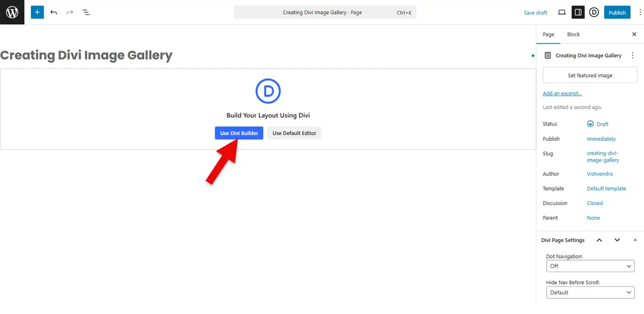Click the Divi logo in the layout block
Image resolution: width=644 pixels, height=314 pixels.
click(268, 91)
